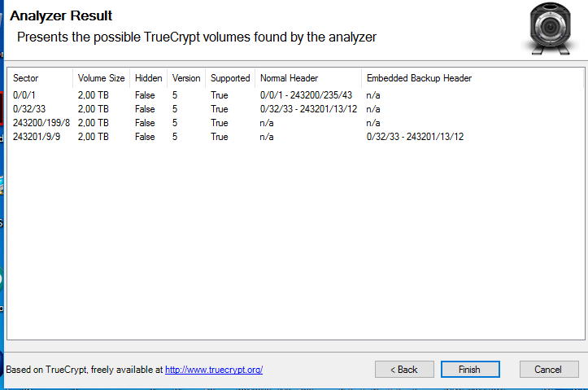Click the Normal Header column header
This screenshot has width=588, height=390.
coord(308,78)
